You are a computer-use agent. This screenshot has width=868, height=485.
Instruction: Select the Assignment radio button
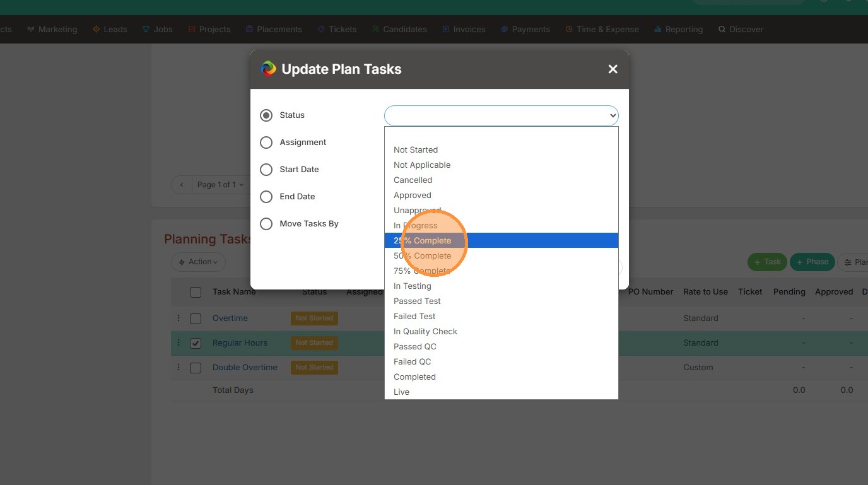266,143
